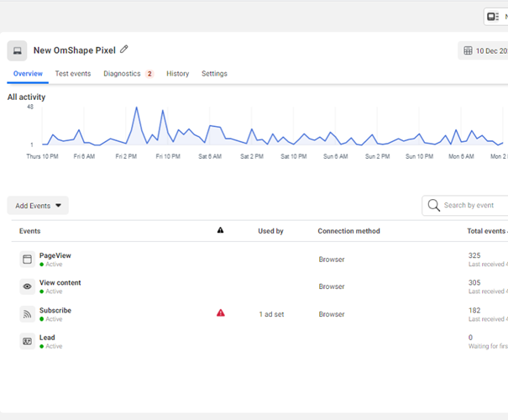Click the Lead contact card icon
Viewport: 508px width, 420px height.
tap(27, 341)
